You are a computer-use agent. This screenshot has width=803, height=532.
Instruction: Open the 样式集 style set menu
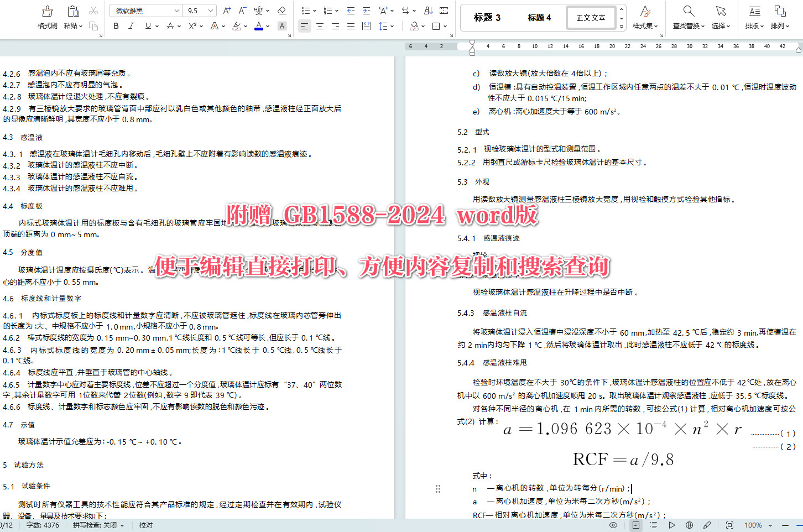click(x=645, y=17)
